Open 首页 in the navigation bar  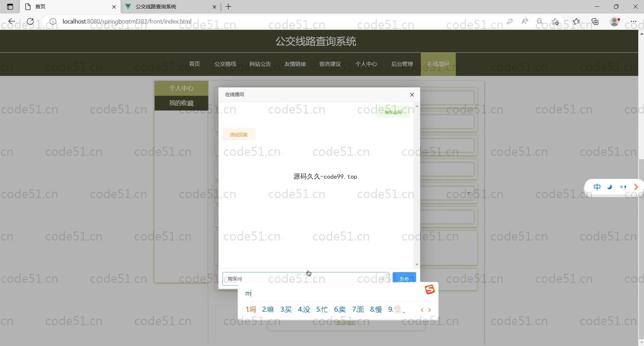(195, 64)
